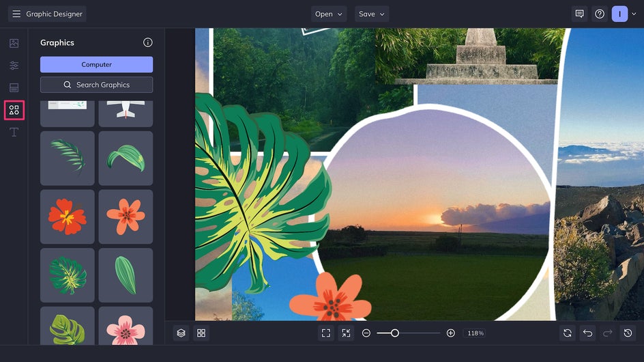Screen dimensions: 644x362
Task: Open the Graphics info icon
Action: [148, 42]
